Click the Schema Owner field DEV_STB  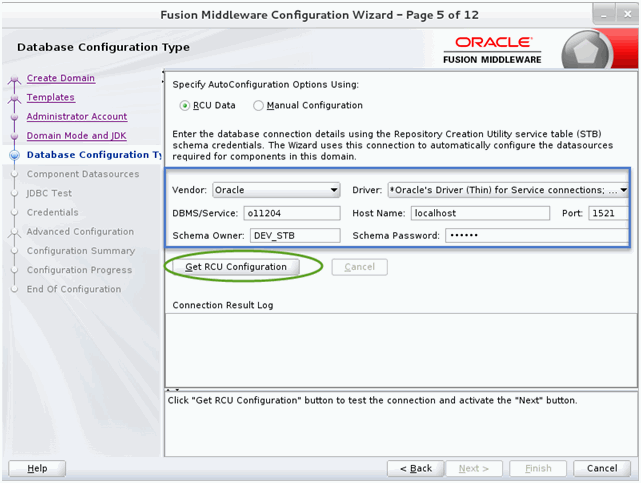[295, 236]
